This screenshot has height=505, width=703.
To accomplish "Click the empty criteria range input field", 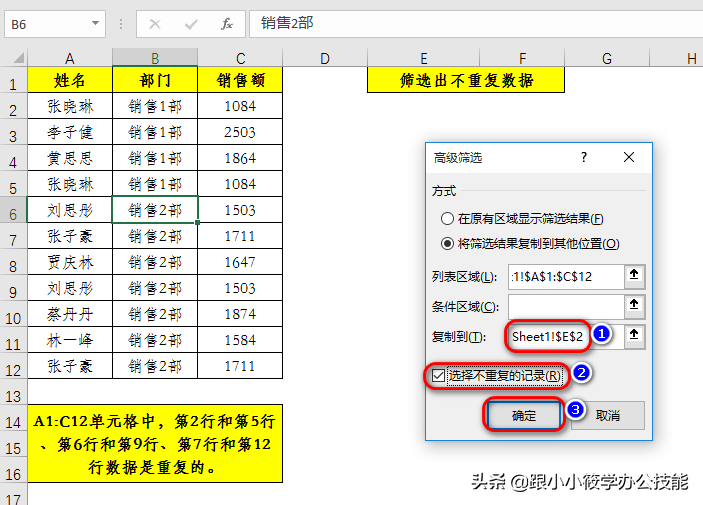I will click(x=566, y=306).
